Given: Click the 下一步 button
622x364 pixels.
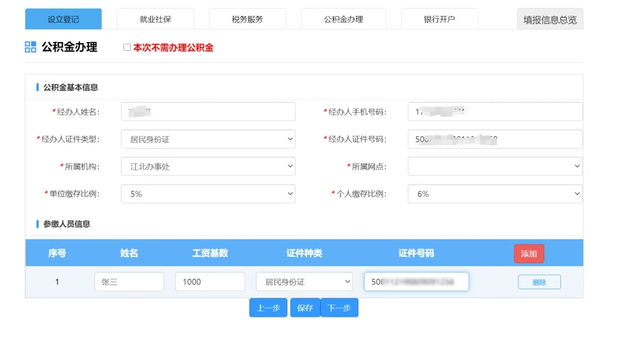Looking at the screenshot, I should 339,308.
